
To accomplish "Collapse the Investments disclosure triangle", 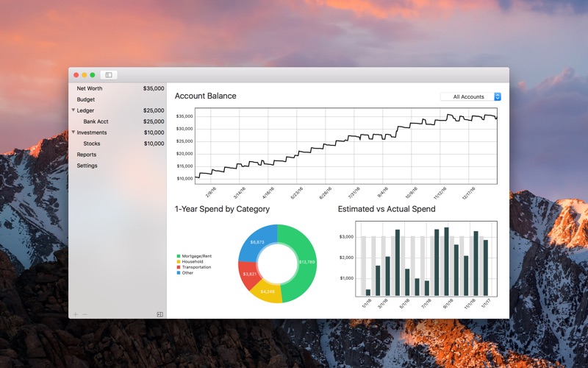I will tap(73, 132).
